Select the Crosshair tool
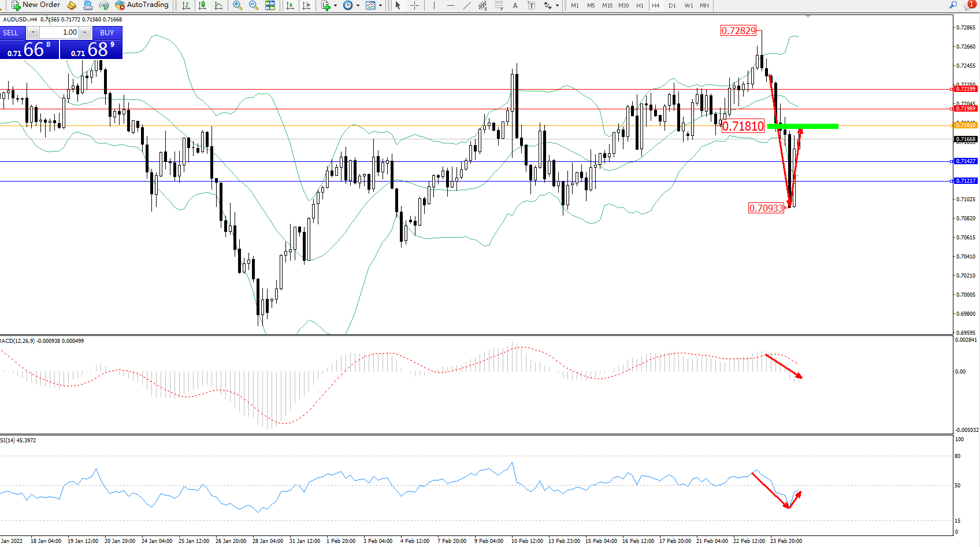Image resolution: width=980 pixels, height=547 pixels. 414,5
